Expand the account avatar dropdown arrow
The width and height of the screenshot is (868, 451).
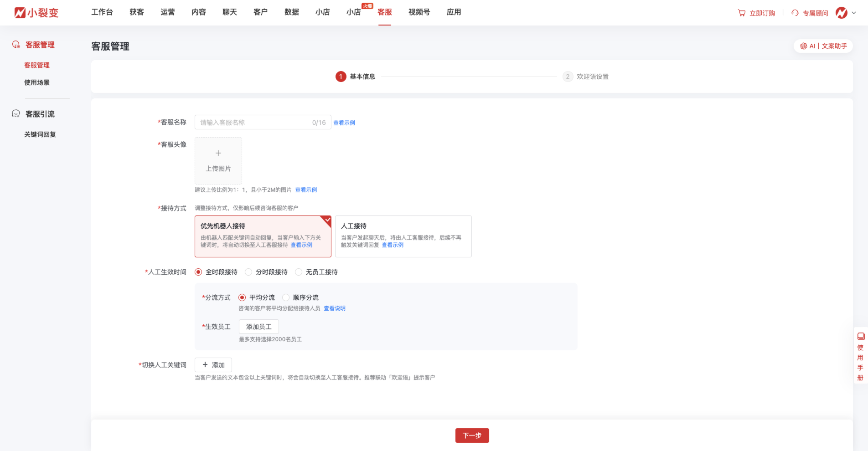pos(854,13)
